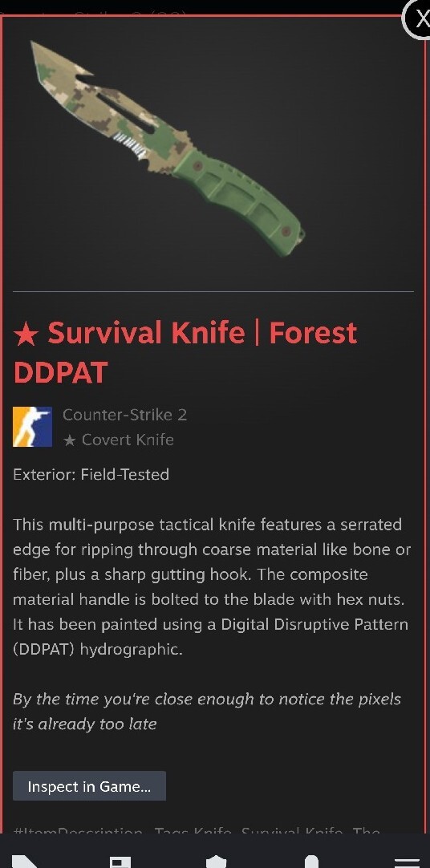Open the notifications bell tab
Screen dimensions: 430x868
click(311, 862)
